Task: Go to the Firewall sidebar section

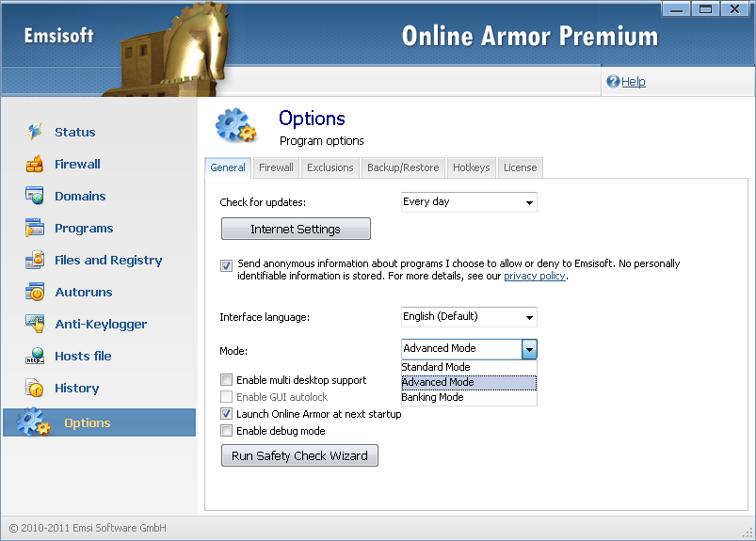Action: coord(77,164)
